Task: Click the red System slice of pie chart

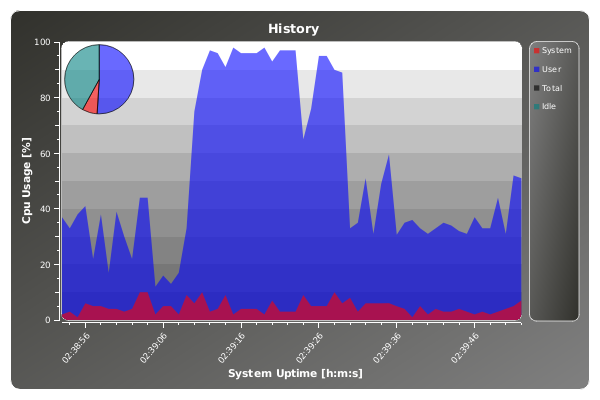Action: 91,101
